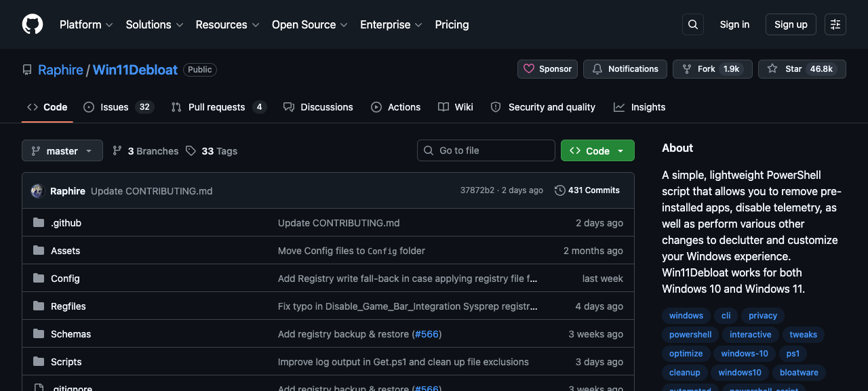Open appearance settings icon beside Sign up
Screen dimensions: 868x391
[835, 24]
